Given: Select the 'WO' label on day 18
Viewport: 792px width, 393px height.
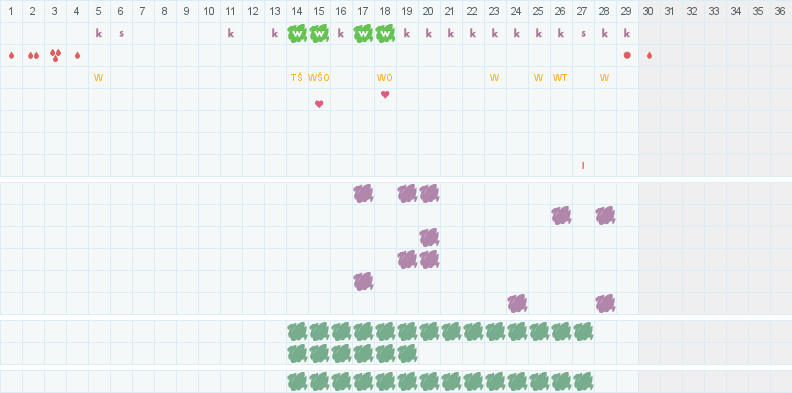Looking at the screenshot, I should pyautogui.click(x=384, y=78).
